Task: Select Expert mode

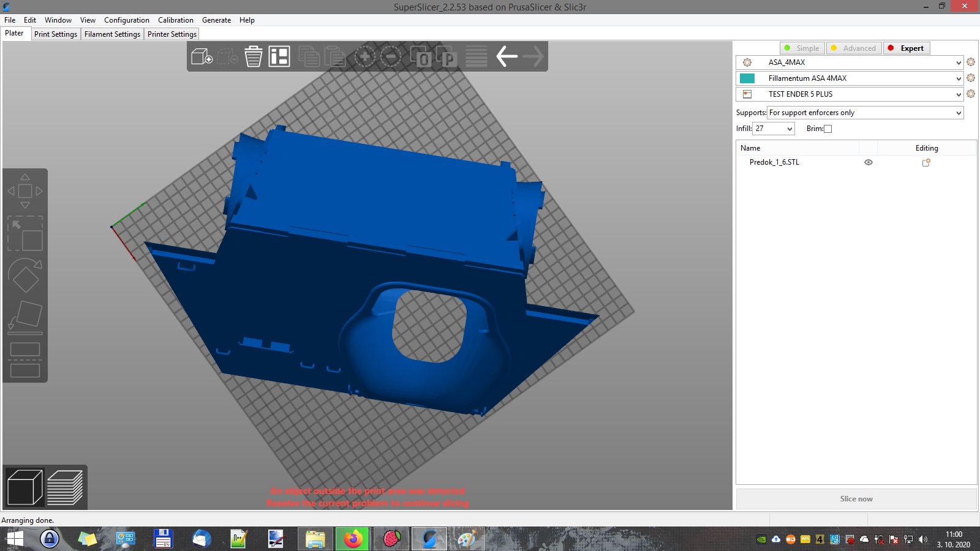Action: (907, 48)
